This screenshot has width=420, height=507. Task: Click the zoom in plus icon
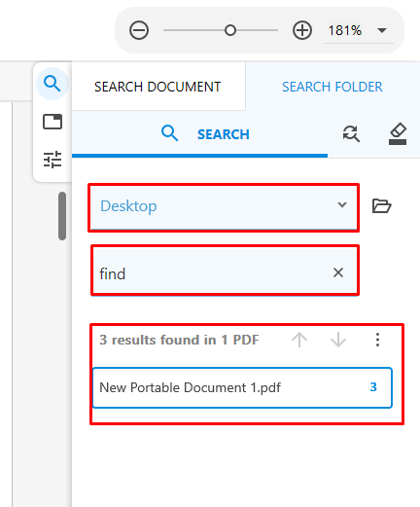[302, 30]
